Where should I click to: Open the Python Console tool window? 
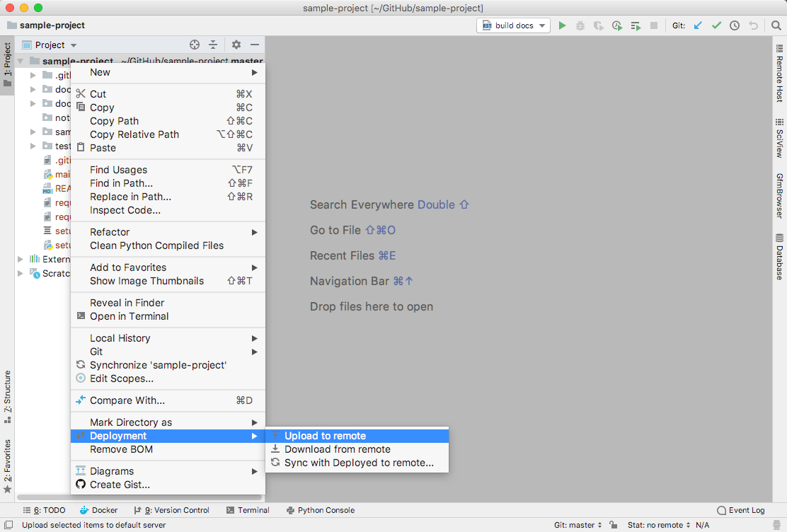[x=320, y=510]
